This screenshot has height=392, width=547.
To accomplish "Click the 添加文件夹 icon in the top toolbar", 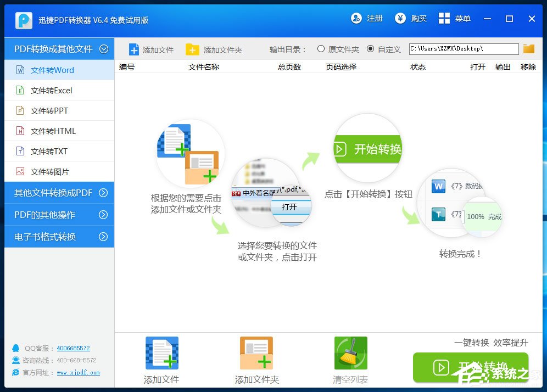I will pyautogui.click(x=192, y=49).
